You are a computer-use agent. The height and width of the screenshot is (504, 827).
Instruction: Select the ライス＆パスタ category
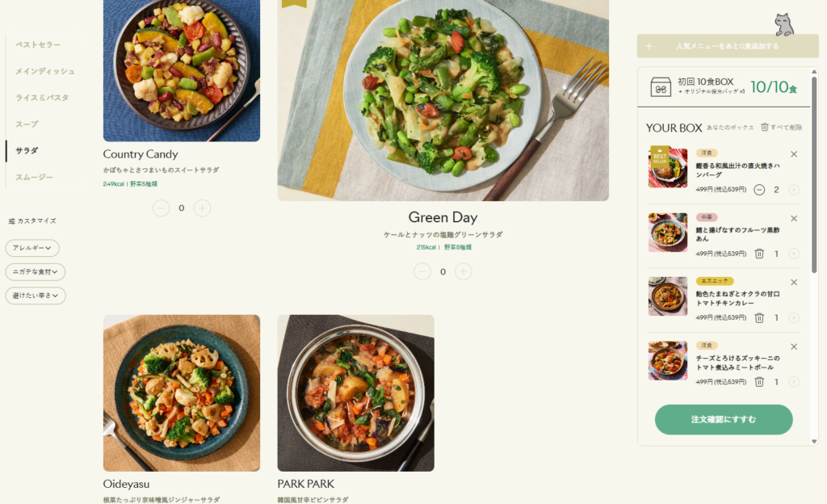click(42, 98)
